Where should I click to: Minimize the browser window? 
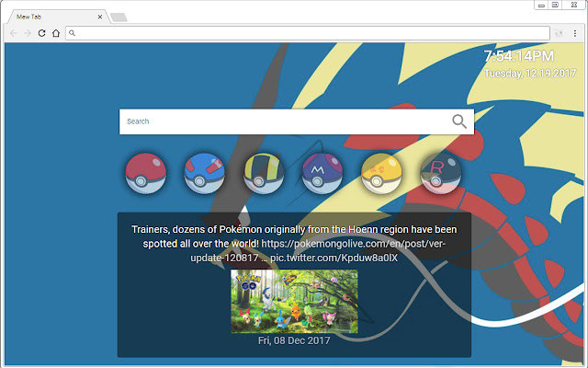[x=541, y=5]
